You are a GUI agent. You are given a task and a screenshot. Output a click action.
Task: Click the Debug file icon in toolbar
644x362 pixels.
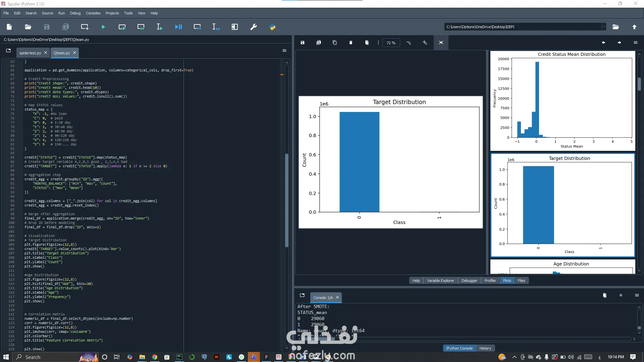pyautogui.click(x=178, y=27)
